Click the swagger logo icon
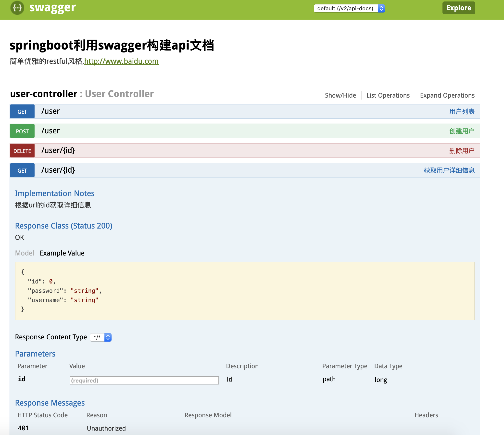 (x=17, y=8)
